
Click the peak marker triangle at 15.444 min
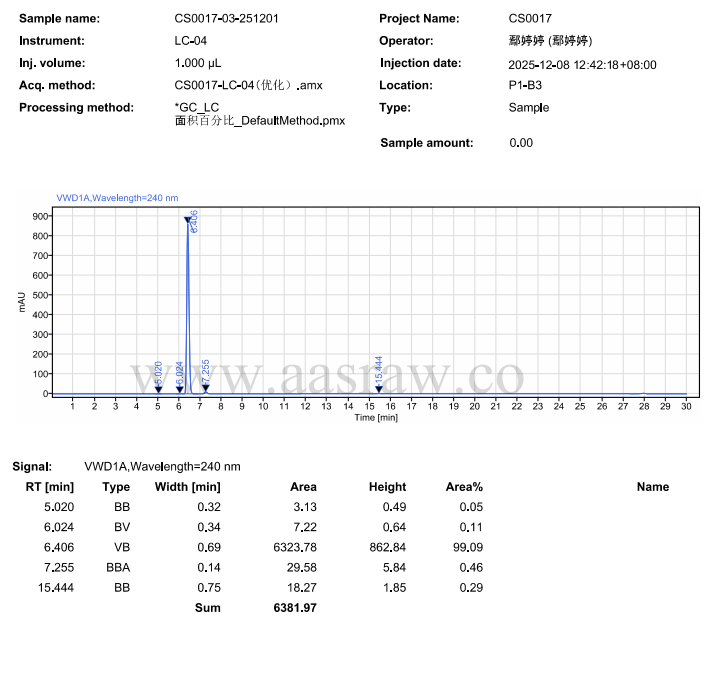point(378,389)
